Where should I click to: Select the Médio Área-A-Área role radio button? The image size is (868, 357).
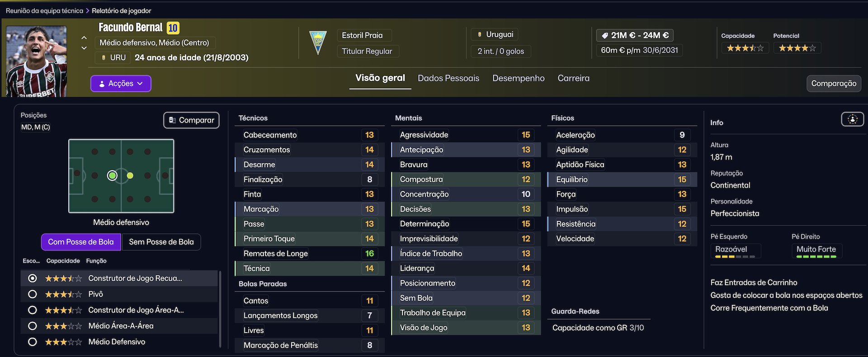(32, 326)
